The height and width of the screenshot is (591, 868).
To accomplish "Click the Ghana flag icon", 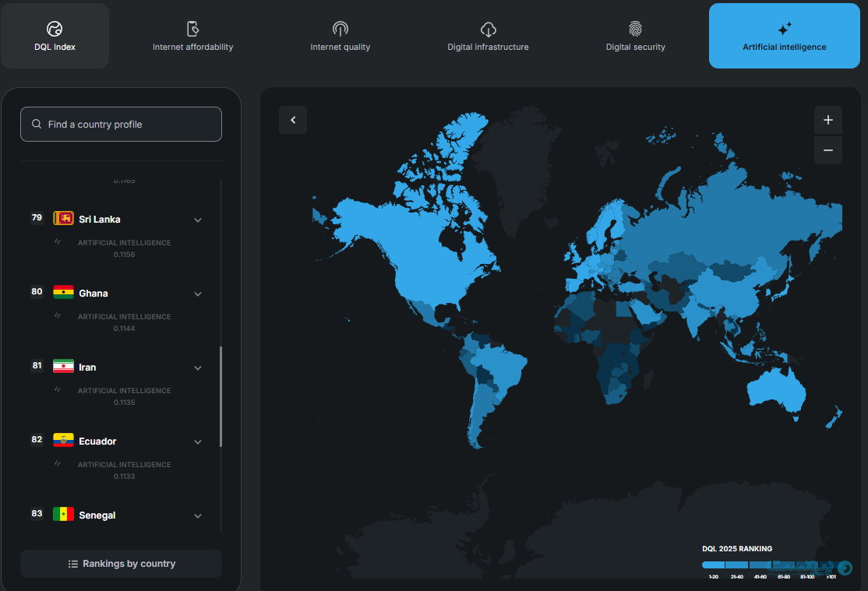I will pyautogui.click(x=63, y=293).
